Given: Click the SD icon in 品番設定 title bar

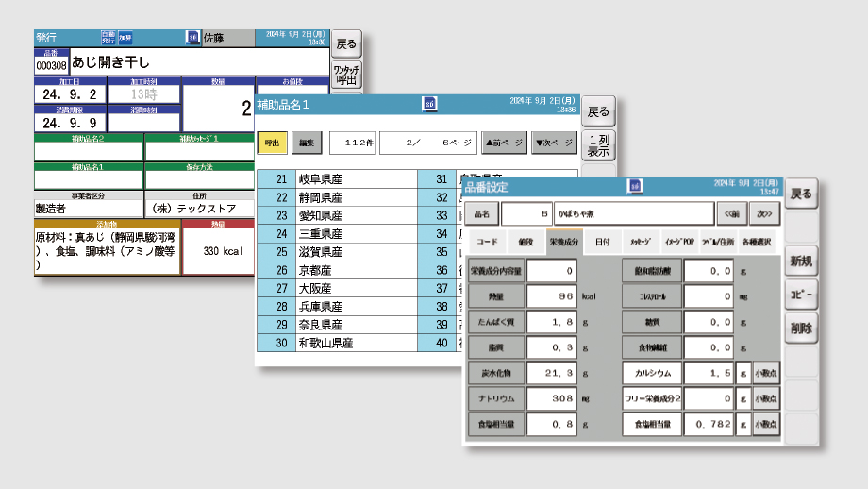Looking at the screenshot, I should tap(634, 185).
